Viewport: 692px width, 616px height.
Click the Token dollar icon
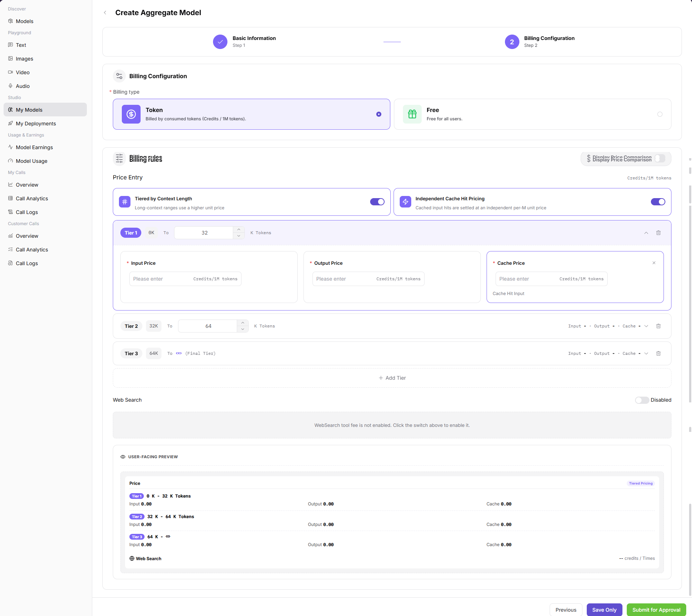point(131,114)
